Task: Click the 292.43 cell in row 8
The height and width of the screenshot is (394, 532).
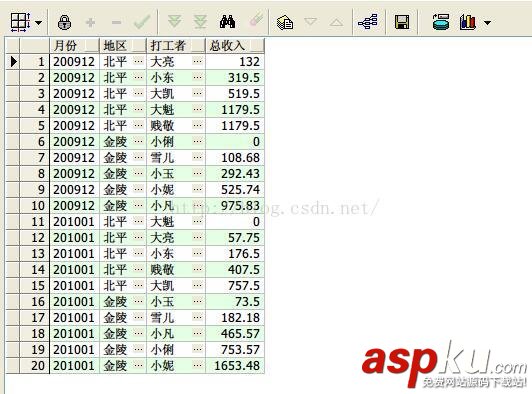Action: [x=235, y=173]
